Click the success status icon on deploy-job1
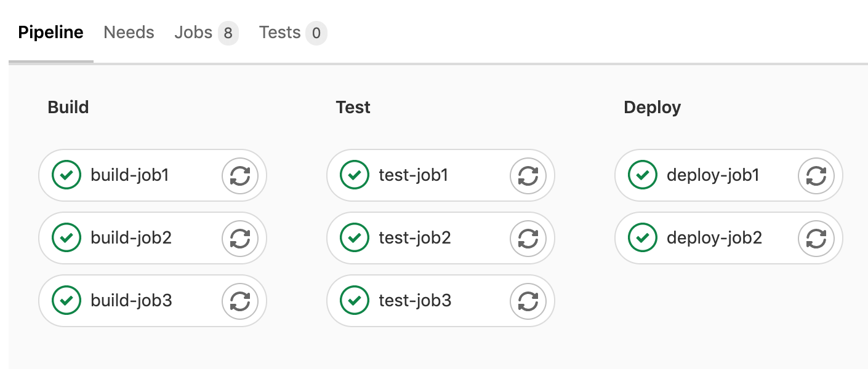Image resolution: width=868 pixels, height=369 pixels. pyautogui.click(x=642, y=175)
